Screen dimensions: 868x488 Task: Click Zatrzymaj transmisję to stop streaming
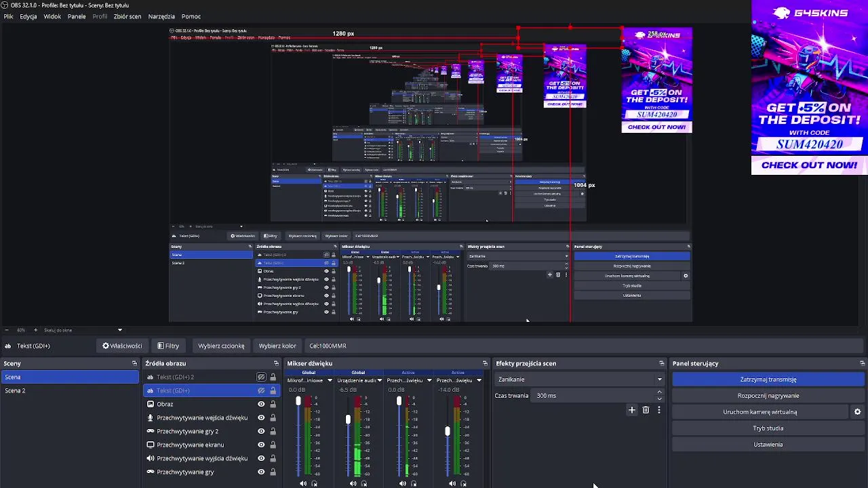[x=768, y=380]
